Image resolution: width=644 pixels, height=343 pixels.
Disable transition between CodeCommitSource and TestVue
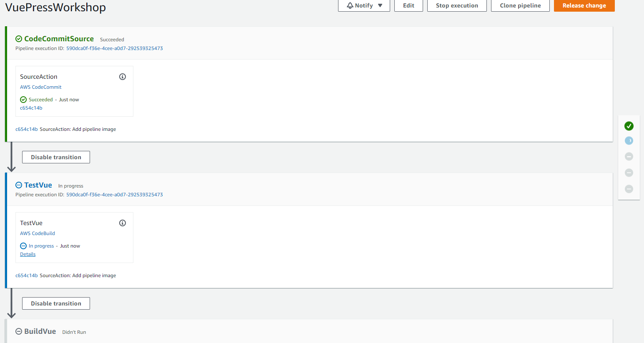(x=56, y=157)
